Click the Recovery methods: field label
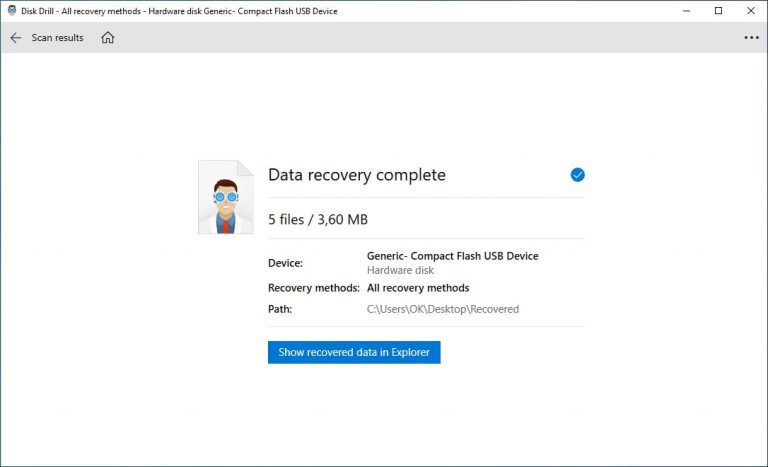 coord(313,288)
